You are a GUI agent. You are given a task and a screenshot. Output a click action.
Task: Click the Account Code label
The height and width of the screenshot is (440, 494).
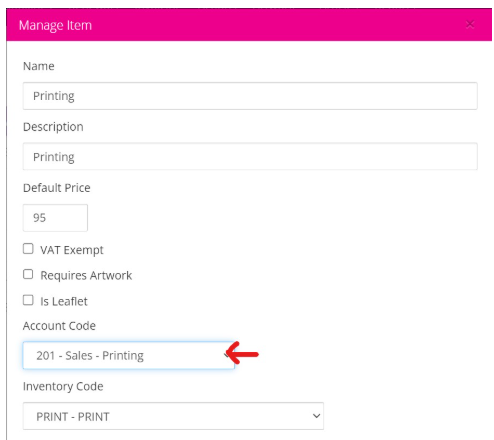coord(59,326)
